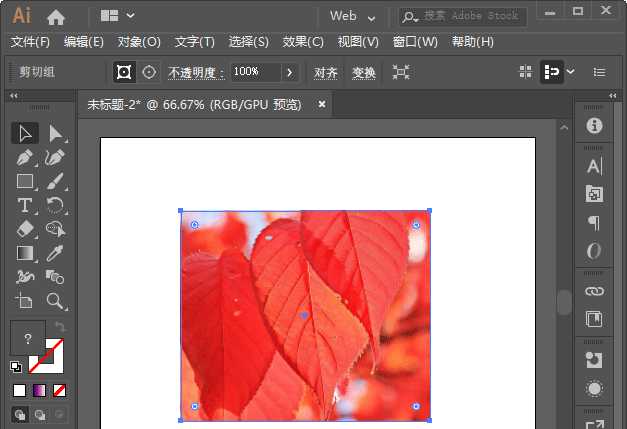
Task: Open the Web workspace switcher
Action: coord(353,16)
